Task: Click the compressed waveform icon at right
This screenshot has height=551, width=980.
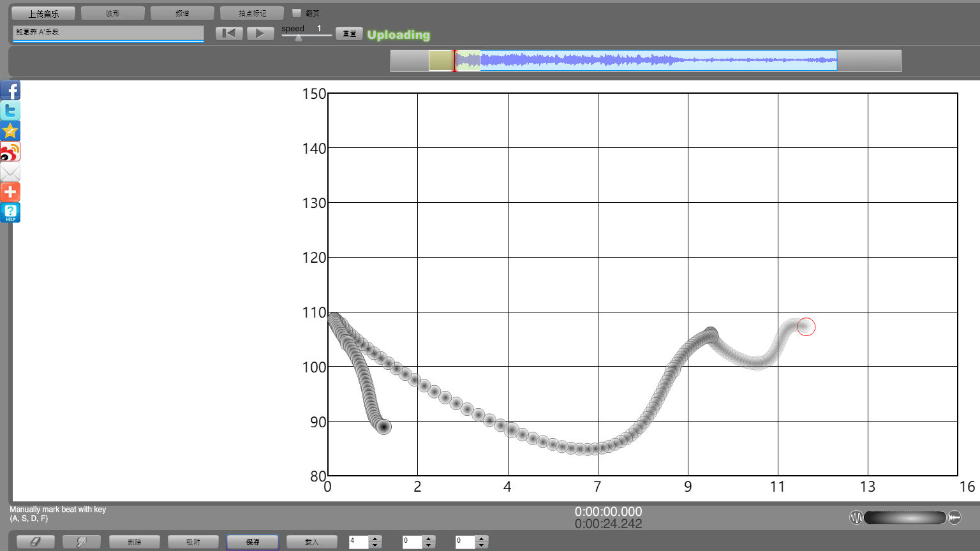Action: tap(954, 517)
